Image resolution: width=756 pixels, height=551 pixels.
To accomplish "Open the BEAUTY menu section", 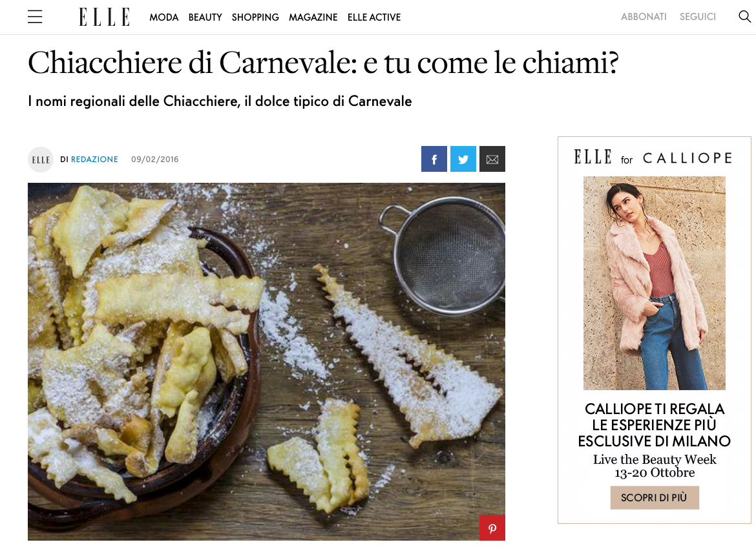I will tap(205, 17).
